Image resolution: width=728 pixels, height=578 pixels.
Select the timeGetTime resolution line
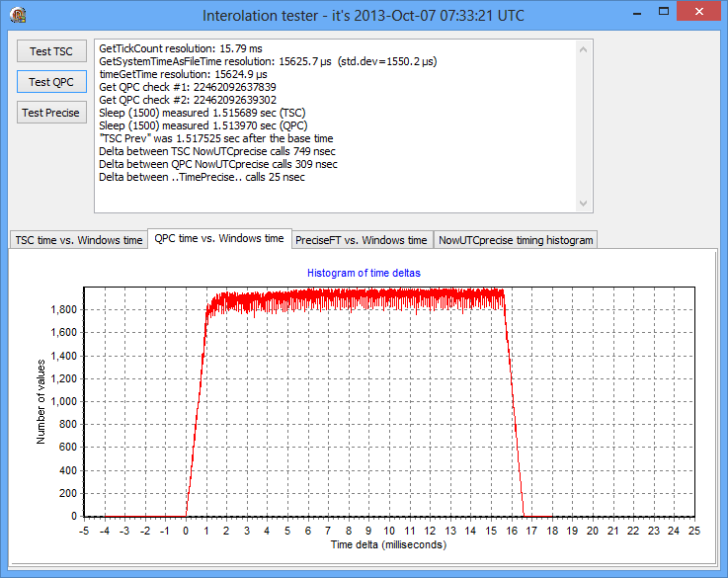tap(184, 74)
